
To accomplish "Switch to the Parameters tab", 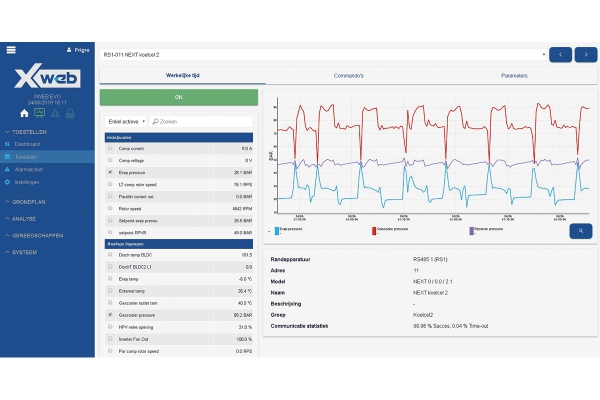I will (x=514, y=76).
